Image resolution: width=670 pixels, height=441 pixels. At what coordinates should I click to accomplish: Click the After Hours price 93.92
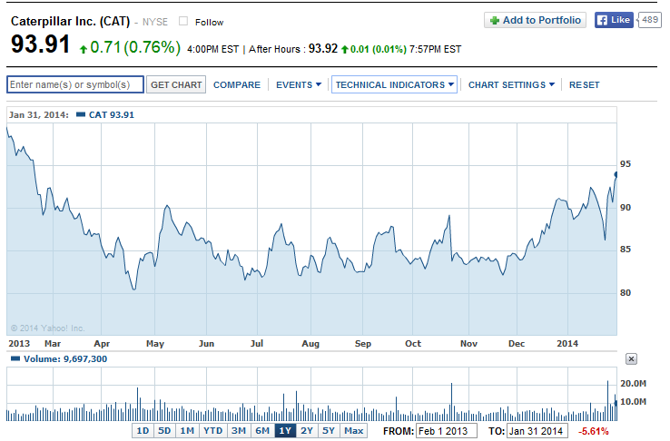point(323,48)
